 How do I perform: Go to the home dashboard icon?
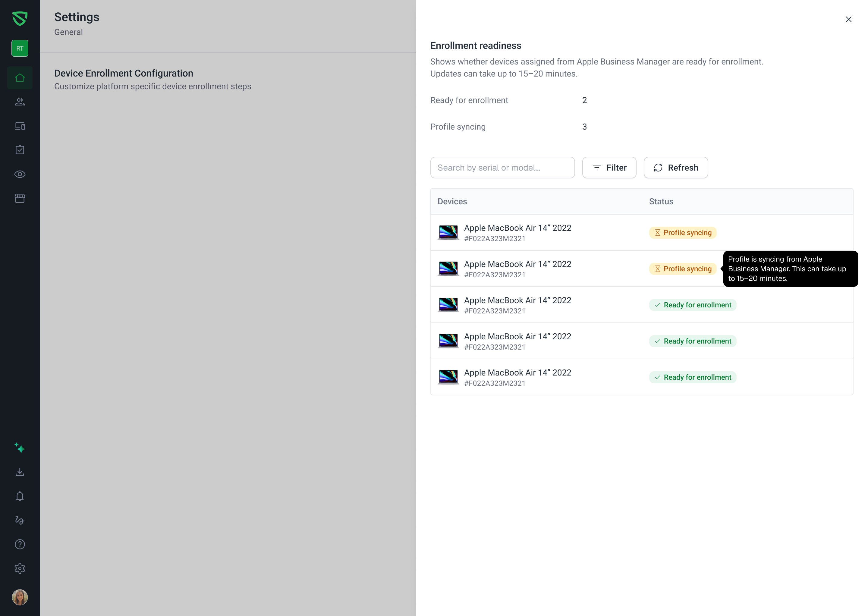click(20, 78)
